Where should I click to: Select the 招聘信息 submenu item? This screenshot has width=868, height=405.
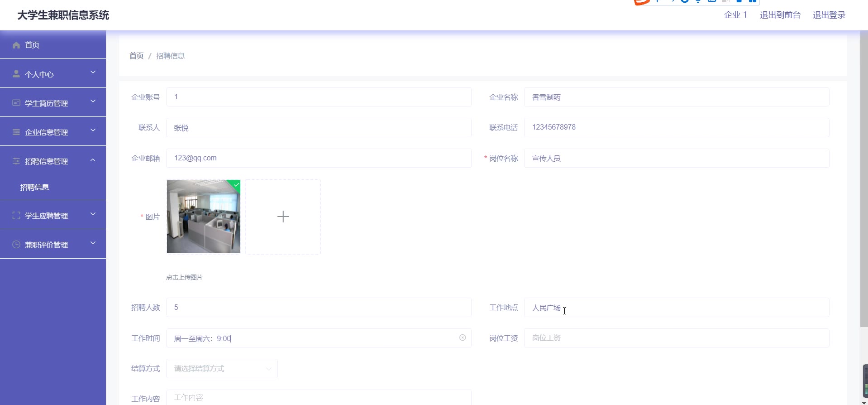click(x=53, y=187)
